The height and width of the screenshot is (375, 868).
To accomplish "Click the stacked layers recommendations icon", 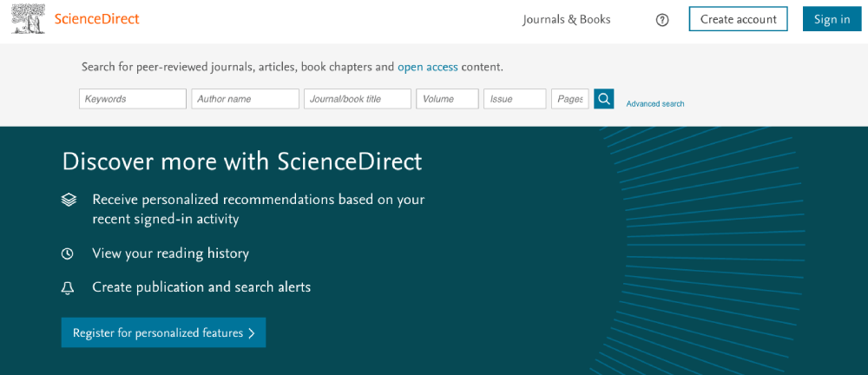I will coord(69,200).
